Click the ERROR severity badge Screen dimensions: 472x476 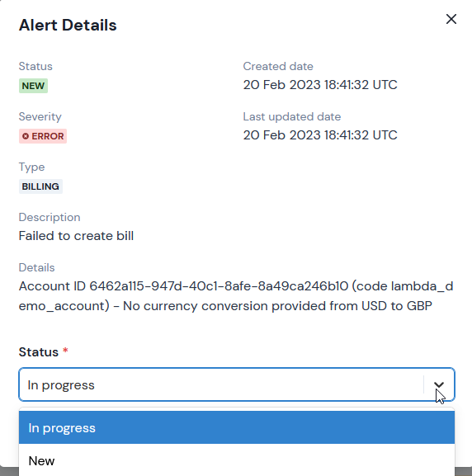[43, 136]
